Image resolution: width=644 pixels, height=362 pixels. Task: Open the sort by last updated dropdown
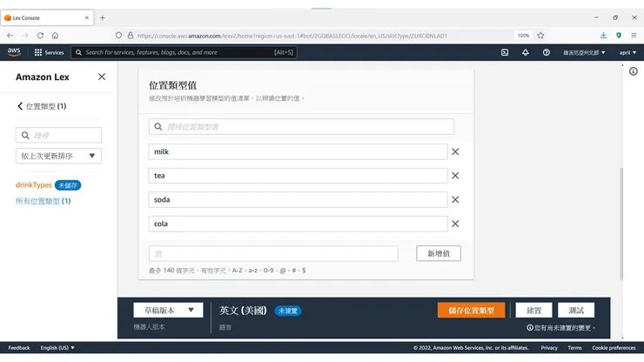[x=58, y=156]
